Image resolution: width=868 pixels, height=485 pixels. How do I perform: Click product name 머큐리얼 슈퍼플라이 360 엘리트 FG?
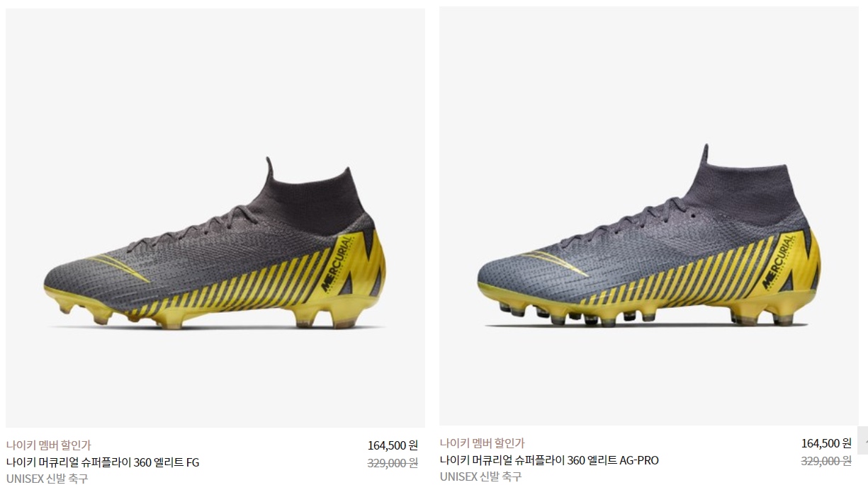103,463
